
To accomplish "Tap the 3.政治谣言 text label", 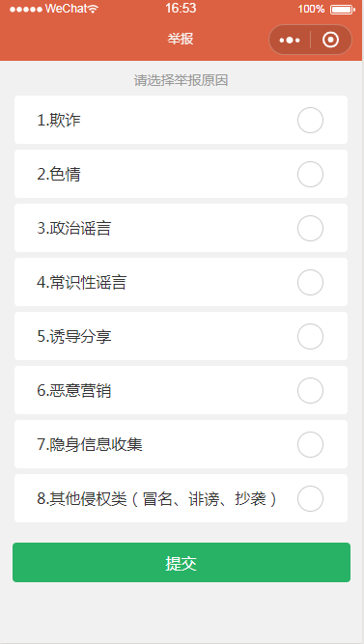I will tap(74, 229).
